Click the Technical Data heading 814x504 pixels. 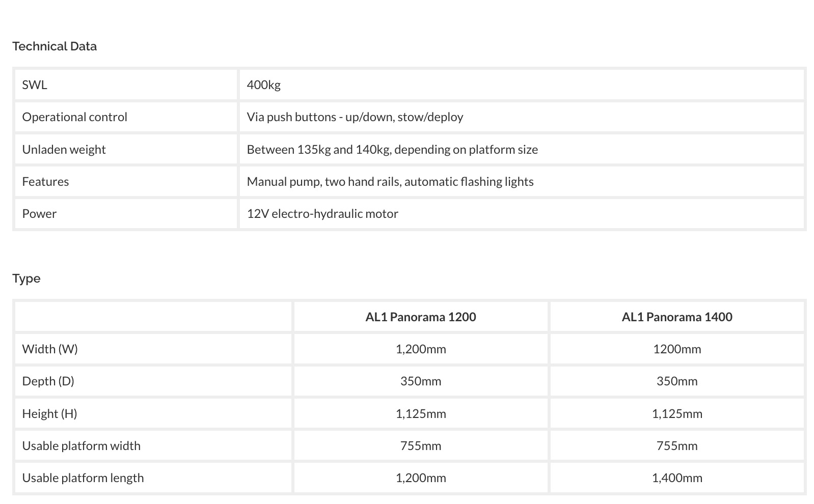pyautogui.click(x=55, y=46)
